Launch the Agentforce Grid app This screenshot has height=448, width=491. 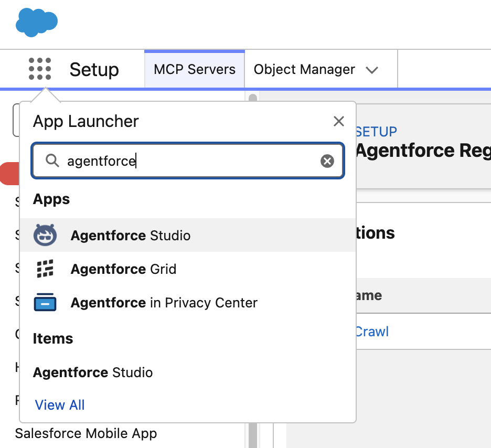pyautogui.click(x=188, y=269)
